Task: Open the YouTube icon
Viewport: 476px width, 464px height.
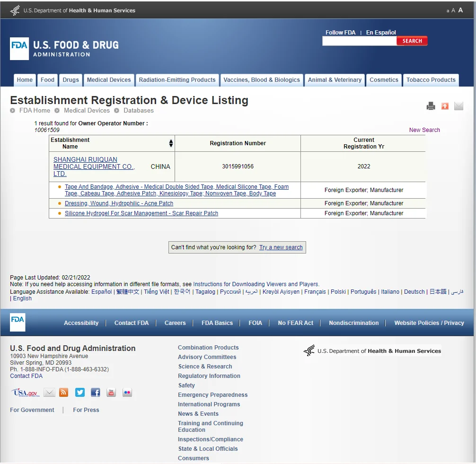Action: [111, 393]
